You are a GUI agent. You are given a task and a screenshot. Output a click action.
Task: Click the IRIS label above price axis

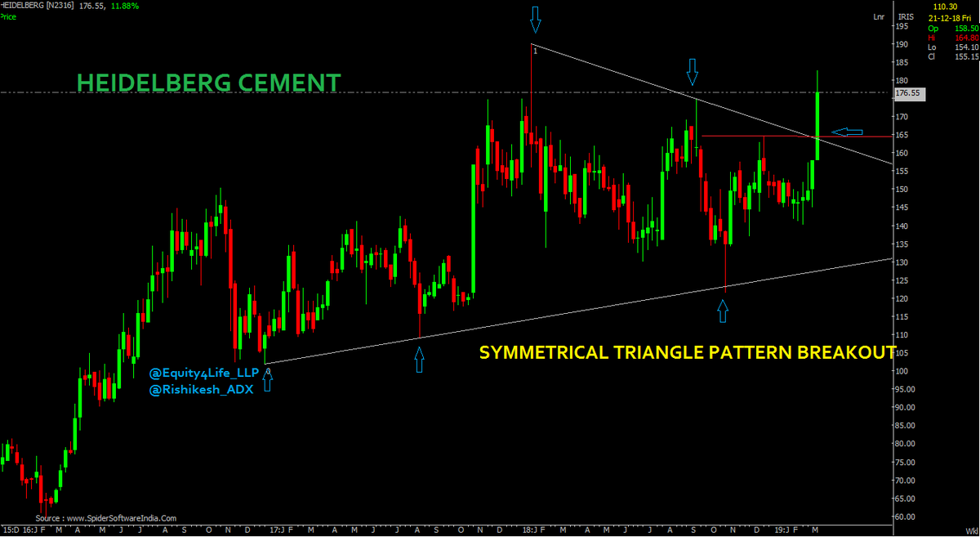coord(906,16)
